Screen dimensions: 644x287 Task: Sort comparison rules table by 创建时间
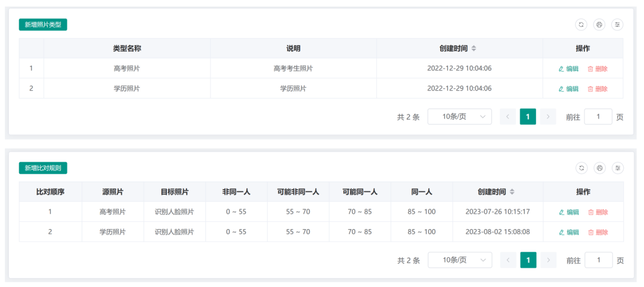[512, 192]
